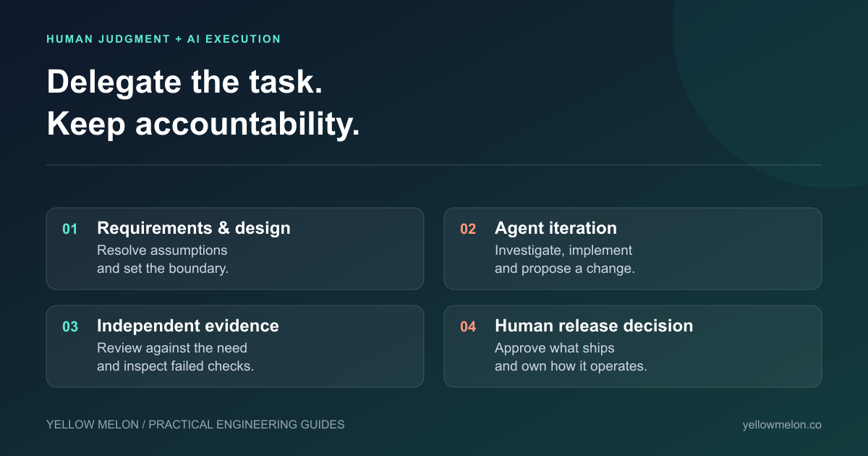Image resolution: width=868 pixels, height=456 pixels.
Task: Click the 'Requirements & design' heading
Action: click(194, 228)
